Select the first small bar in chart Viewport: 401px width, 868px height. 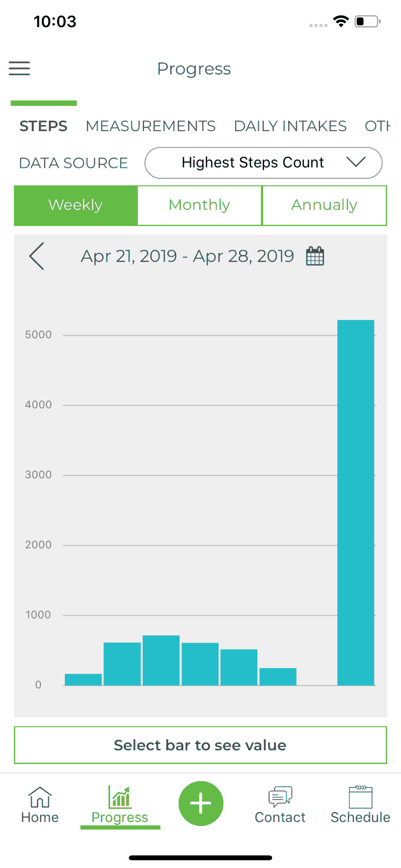[x=83, y=679]
